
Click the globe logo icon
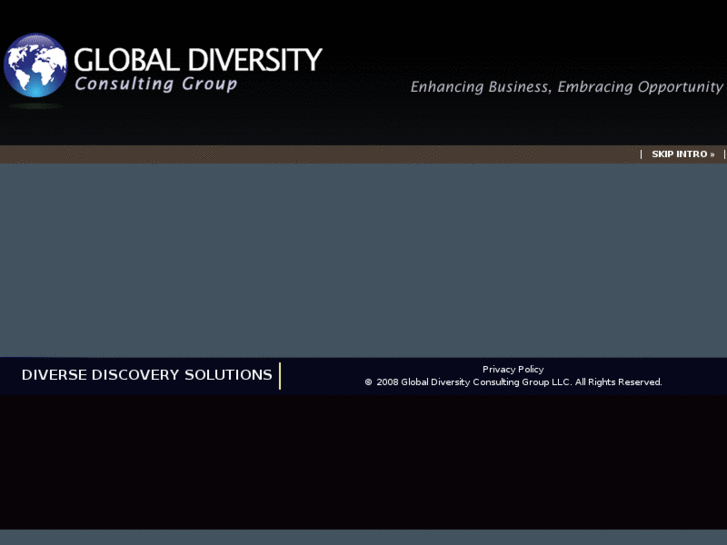pos(35,65)
